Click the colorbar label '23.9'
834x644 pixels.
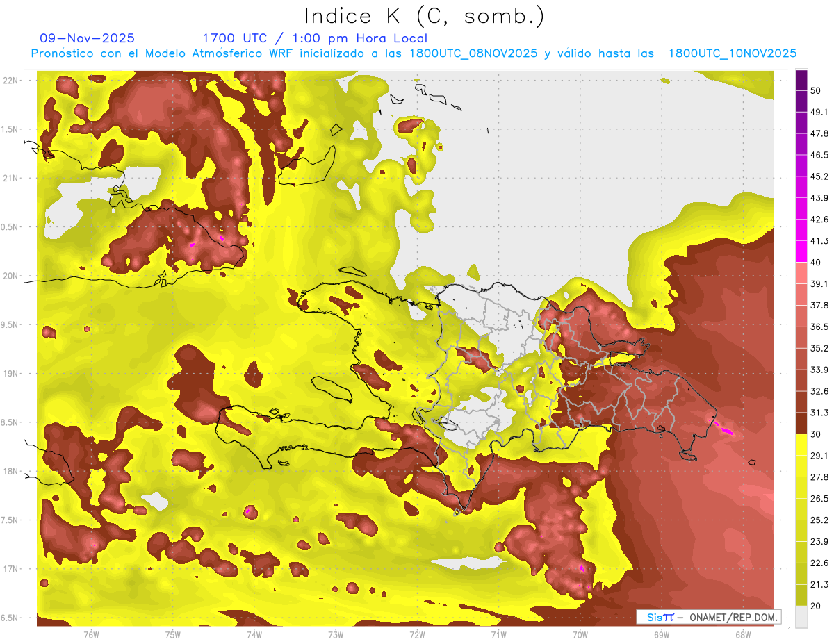point(819,542)
